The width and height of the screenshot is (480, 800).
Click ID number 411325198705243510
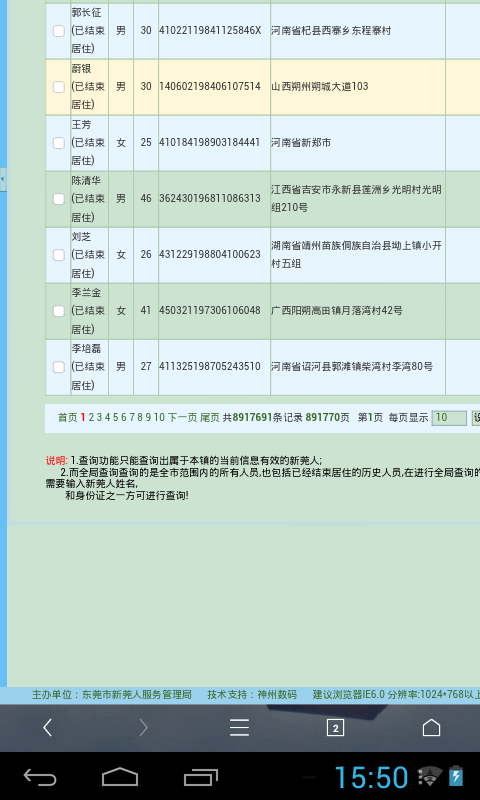tap(210, 366)
